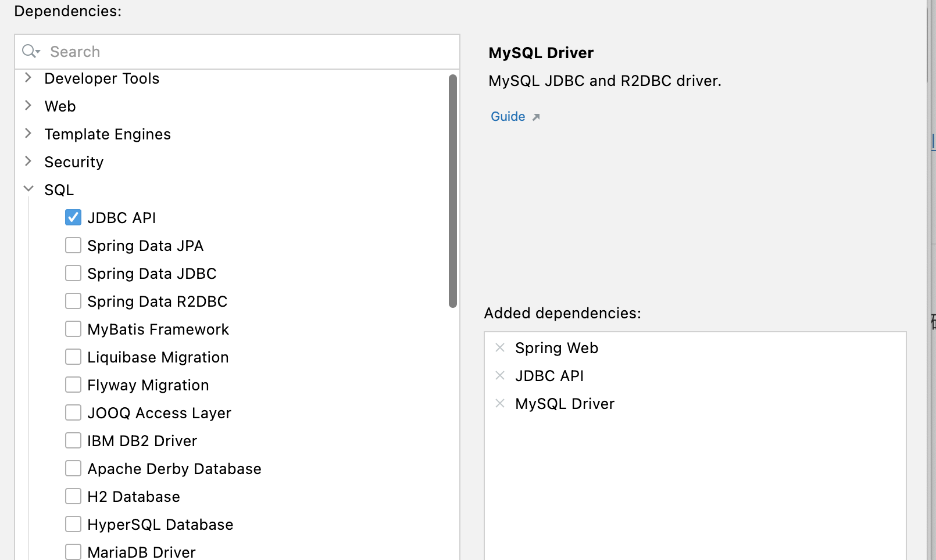
Task: Click the Guide external link arrow icon
Action: click(x=536, y=117)
